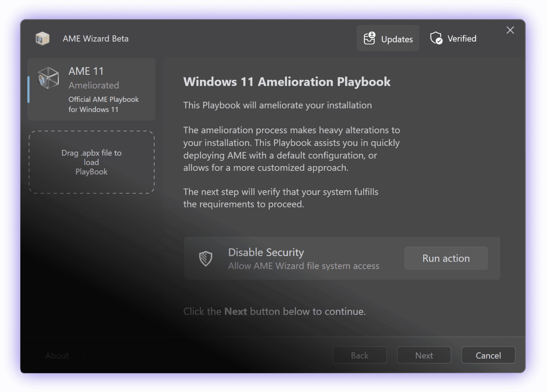Open the About page

tap(57, 355)
